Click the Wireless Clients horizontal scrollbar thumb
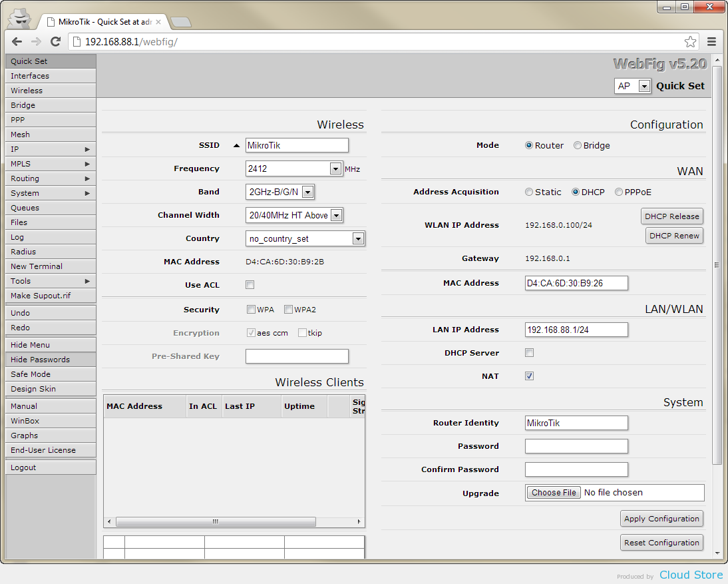728x584 pixels. 216,522
